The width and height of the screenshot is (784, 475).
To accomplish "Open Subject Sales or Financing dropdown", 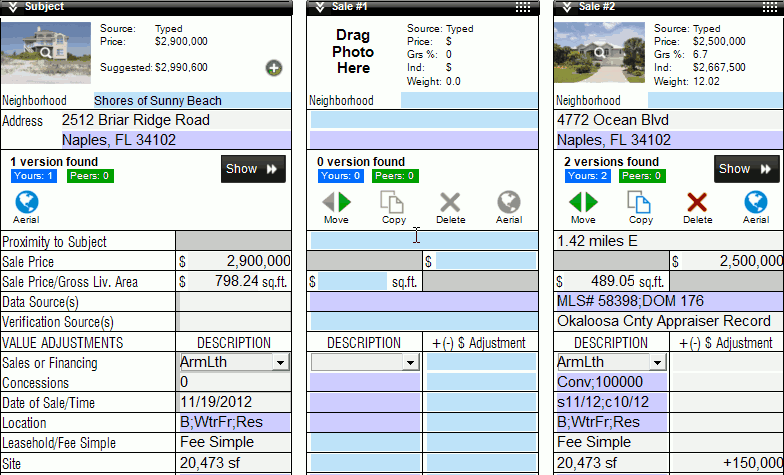I will click(280, 363).
